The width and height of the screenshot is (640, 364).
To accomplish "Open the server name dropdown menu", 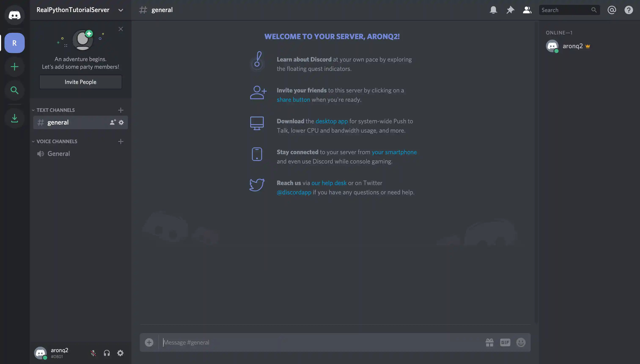I will 121,10.
